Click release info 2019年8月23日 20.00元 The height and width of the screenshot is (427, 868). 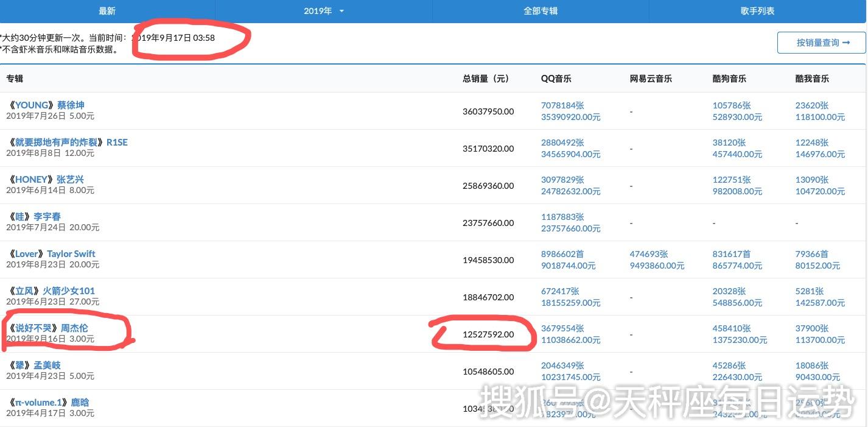(x=53, y=264)
